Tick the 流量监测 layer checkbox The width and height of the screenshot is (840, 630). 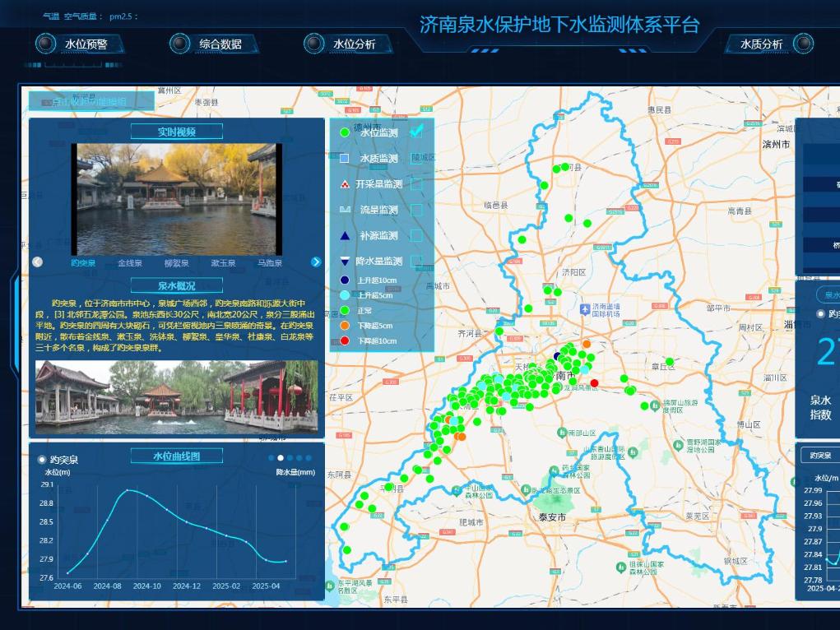[x=417, y=210]
